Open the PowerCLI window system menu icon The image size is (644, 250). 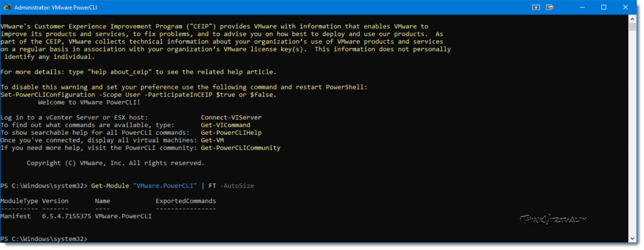[x=8, y=8]
